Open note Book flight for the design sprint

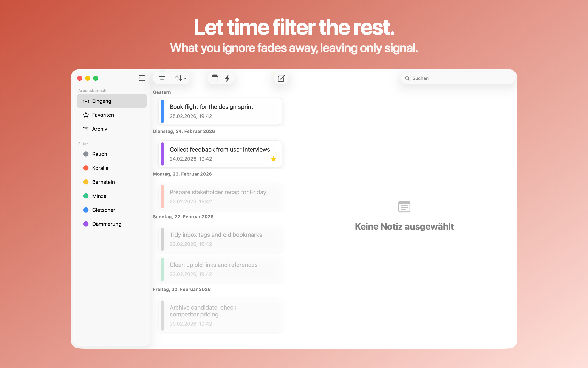pos(220,111)
